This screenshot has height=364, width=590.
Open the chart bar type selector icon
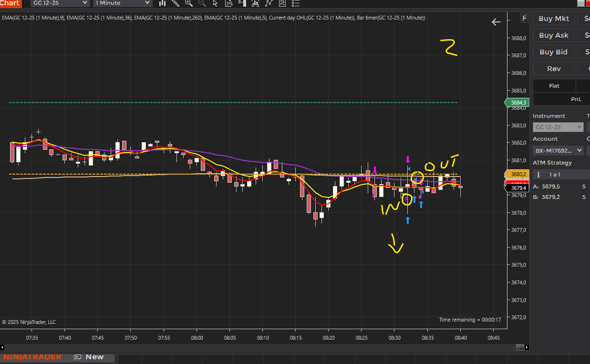point(163,3)
